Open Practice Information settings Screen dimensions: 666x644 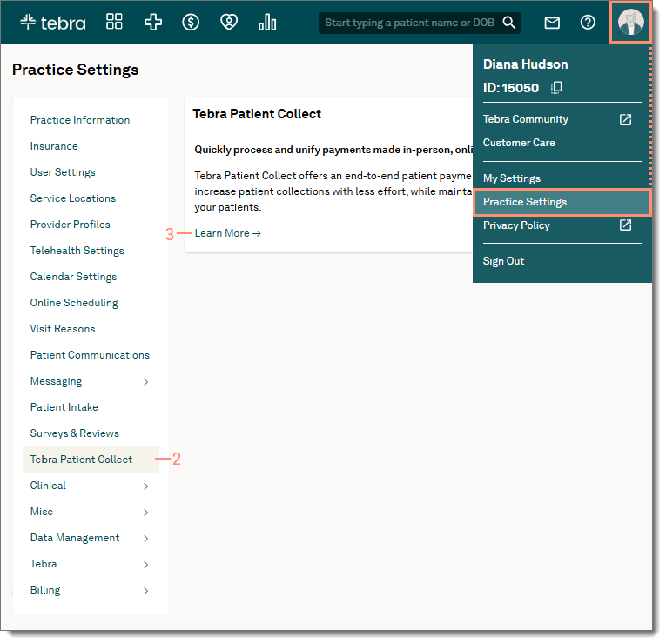tap(80, 120)
